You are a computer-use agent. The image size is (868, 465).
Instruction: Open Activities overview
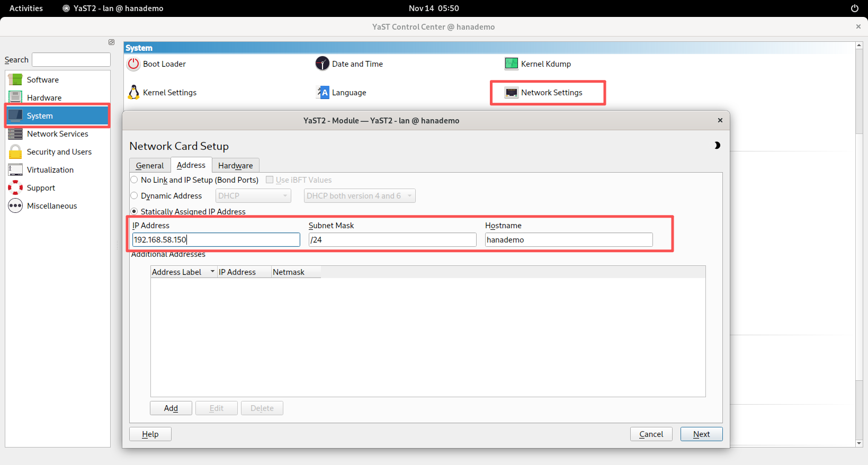[26, 8]
